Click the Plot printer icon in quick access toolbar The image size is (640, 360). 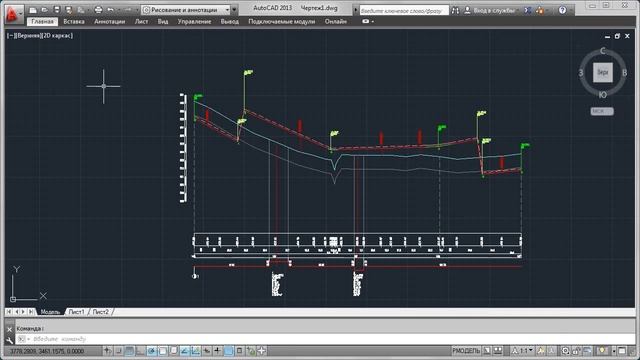98,10
